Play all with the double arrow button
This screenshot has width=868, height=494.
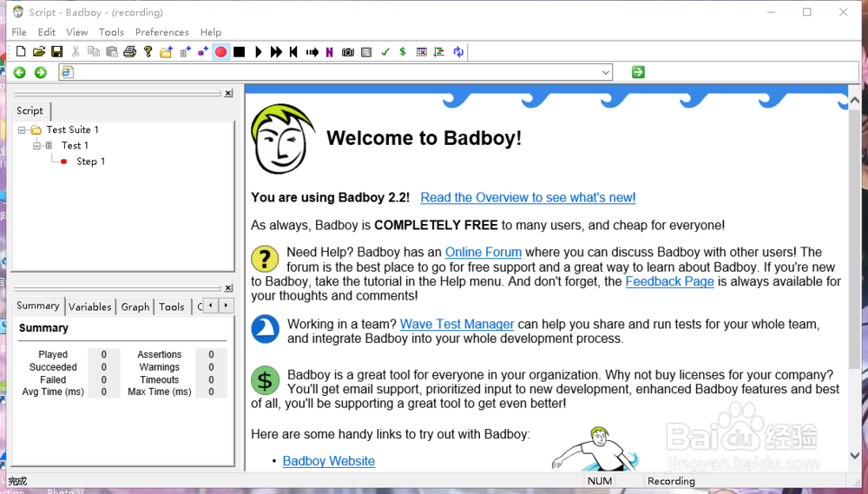(x=276, y=52)
